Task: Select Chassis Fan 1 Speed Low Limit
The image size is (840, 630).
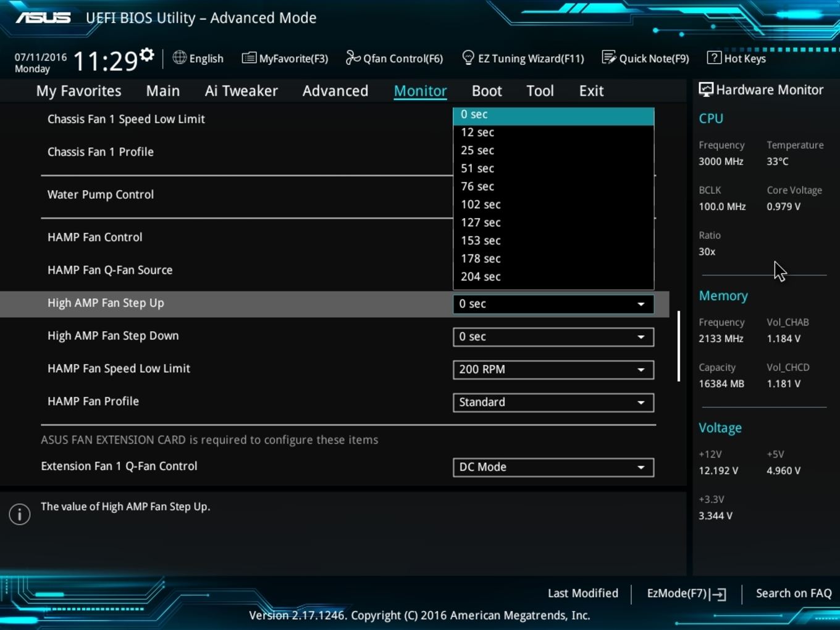Action: 126,119
